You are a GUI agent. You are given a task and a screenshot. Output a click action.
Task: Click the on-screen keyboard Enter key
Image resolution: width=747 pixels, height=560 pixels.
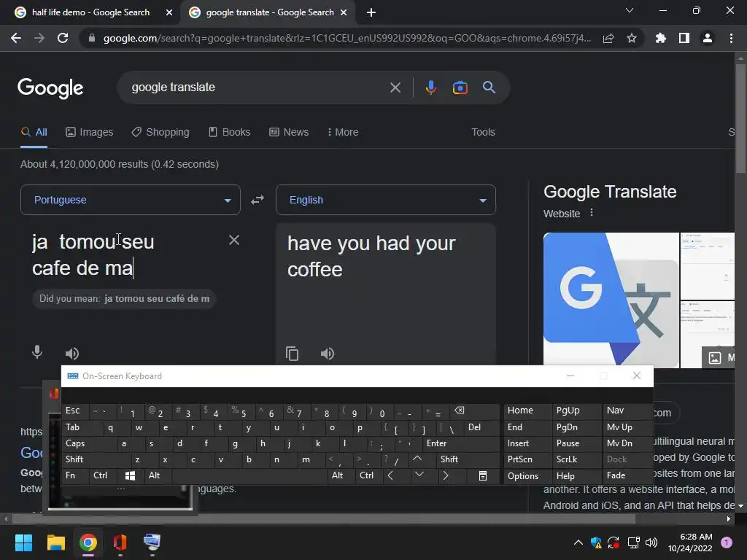coord(461,443)
